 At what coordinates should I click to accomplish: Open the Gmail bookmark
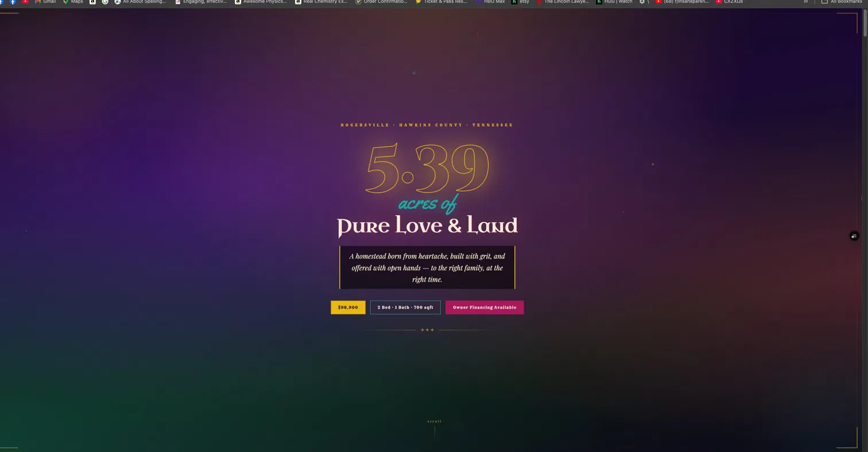45,2
